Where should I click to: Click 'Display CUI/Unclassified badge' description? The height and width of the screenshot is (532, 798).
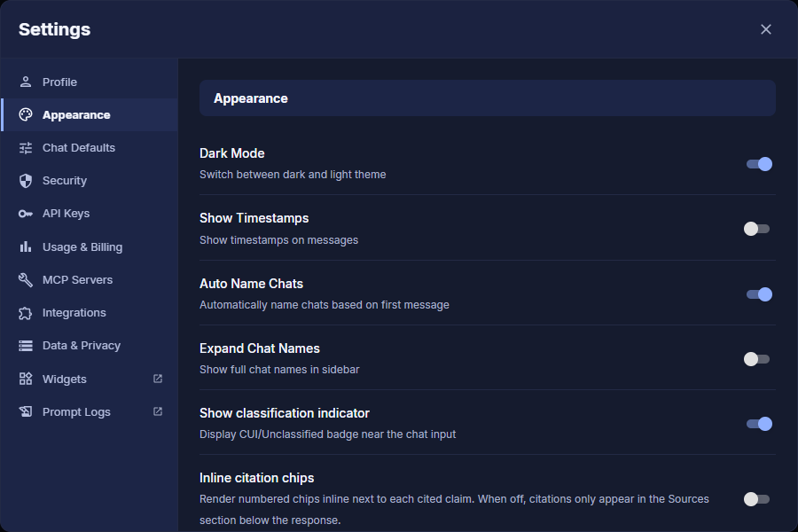(328, 434)
